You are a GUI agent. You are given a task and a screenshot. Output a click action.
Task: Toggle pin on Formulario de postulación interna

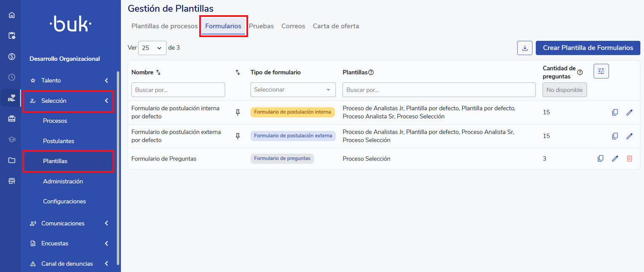(238, 112)
